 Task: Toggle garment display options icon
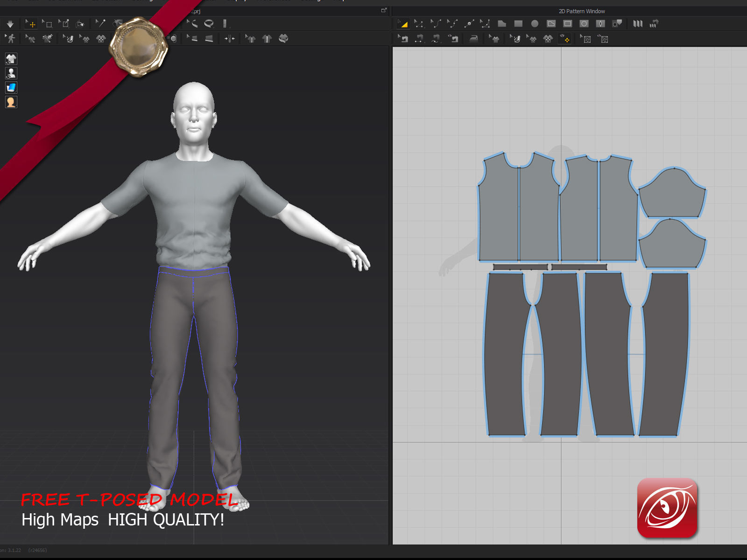11,58
